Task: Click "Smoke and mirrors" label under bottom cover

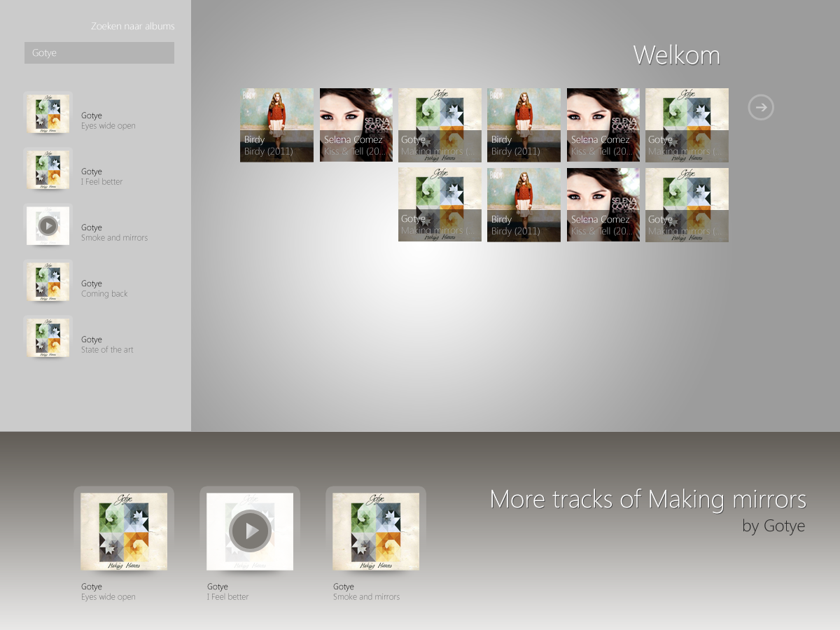Action: (x=367, y=597)
